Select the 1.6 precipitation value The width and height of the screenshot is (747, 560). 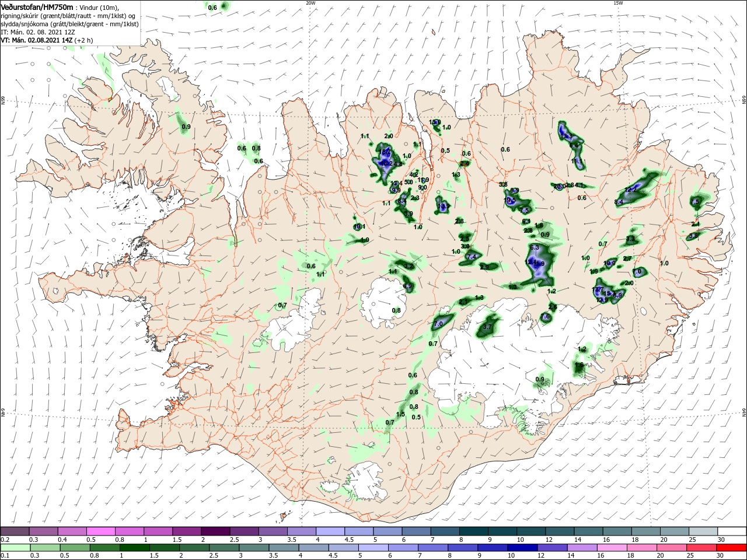pyautogui.click(x=579, y=365)
